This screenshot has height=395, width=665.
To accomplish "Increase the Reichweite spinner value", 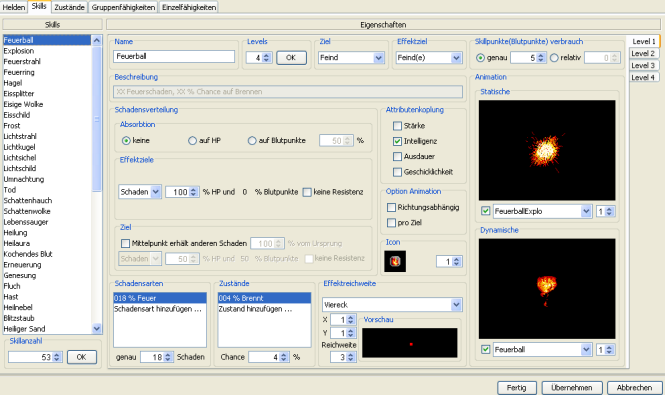I will 351,355.
